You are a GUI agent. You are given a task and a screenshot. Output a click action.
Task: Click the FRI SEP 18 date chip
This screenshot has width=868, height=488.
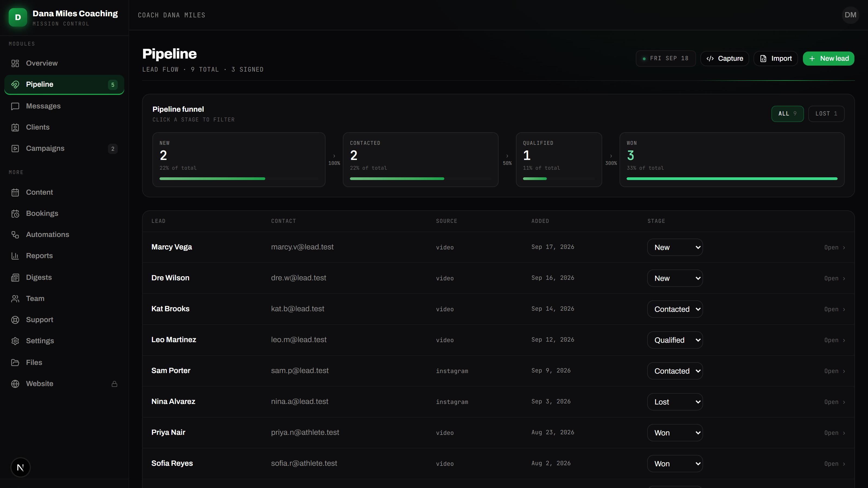(665, 59)
